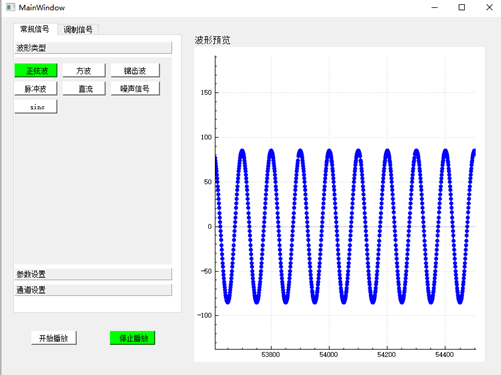Select the 锯齿波 waveform button
Viewport: 501px width, 375px height.
coord(135,71)
